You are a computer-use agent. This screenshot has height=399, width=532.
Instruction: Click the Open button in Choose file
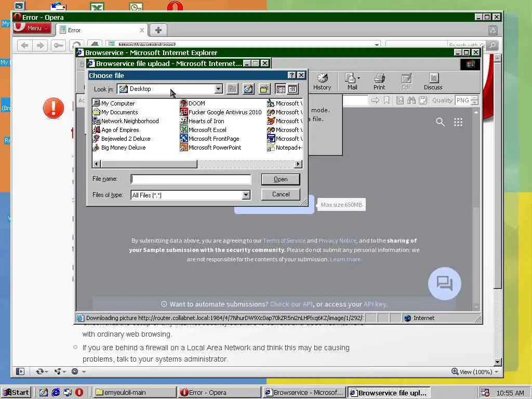click(x=281, y=179)
